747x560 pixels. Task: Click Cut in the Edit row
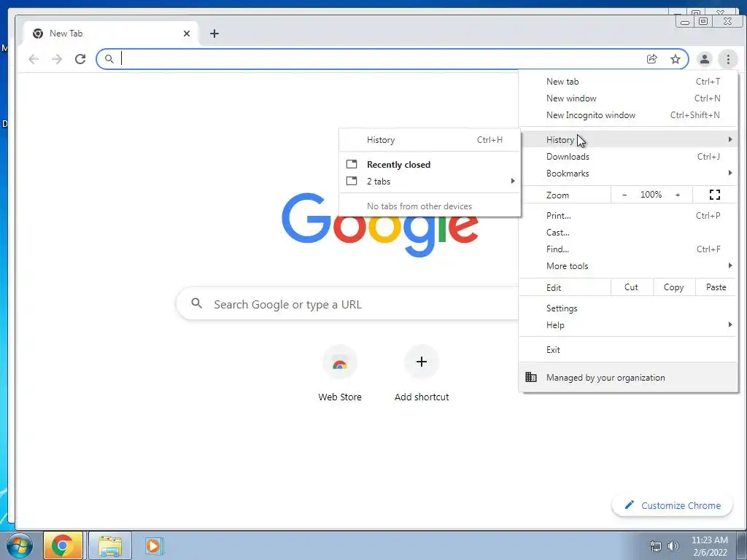[x=631, y=287]
